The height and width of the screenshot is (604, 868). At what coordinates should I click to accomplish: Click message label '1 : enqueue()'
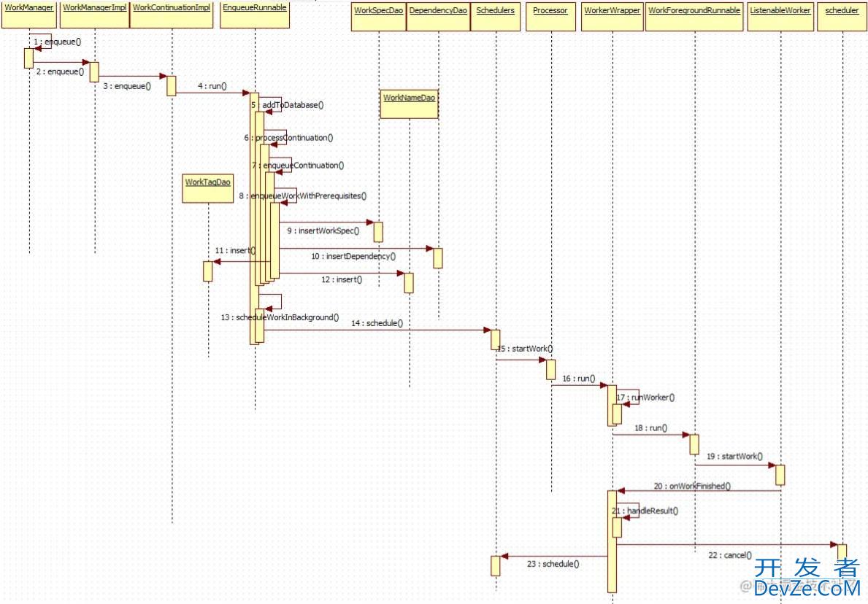pyautogui.click(x=57, y=42)
